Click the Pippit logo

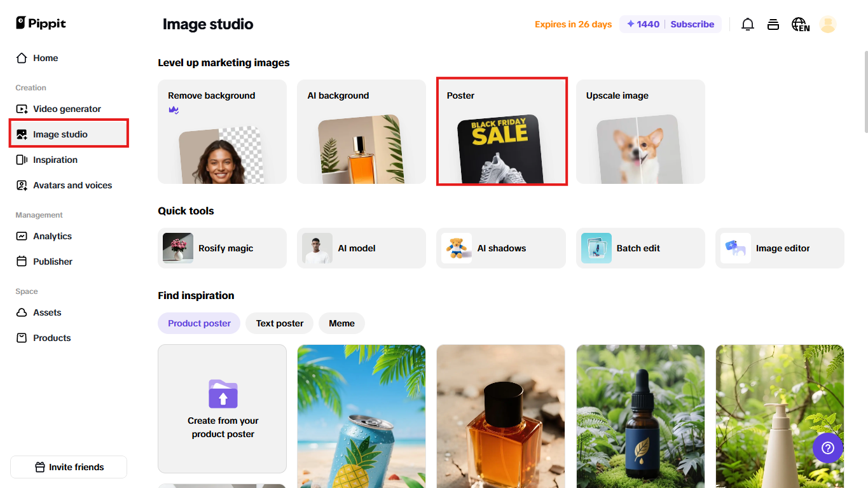[41, 23]
